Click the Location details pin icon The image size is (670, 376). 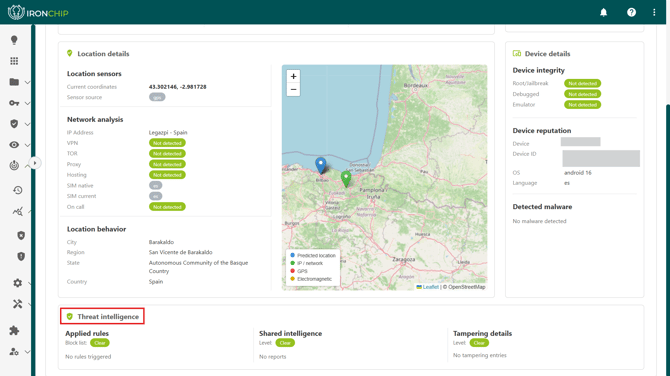coord(70,53)
